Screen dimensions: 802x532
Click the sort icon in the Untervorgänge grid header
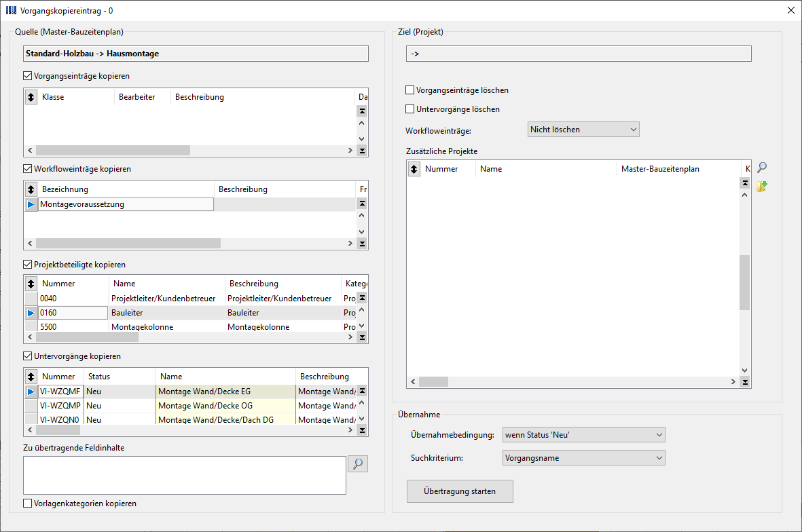[x=31, y=377]
